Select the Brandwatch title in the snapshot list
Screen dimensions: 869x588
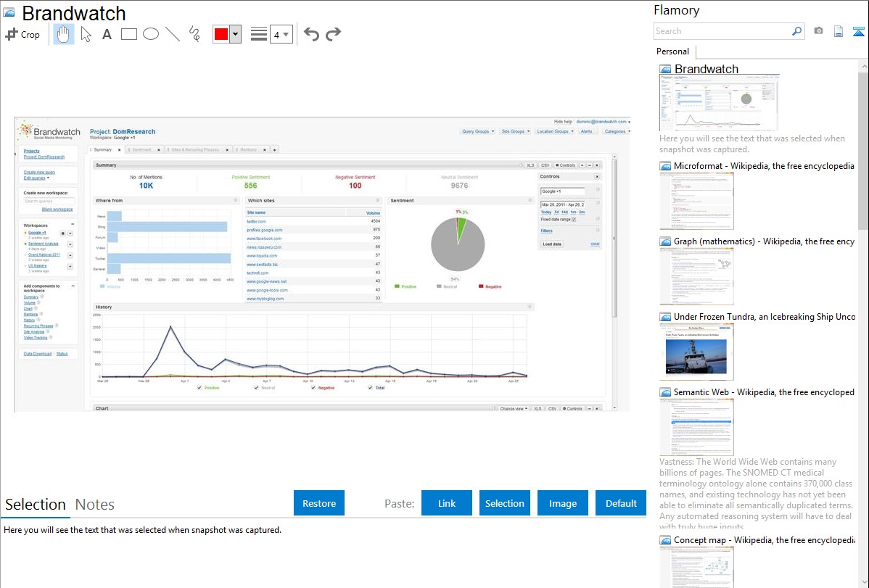point(706,70)
